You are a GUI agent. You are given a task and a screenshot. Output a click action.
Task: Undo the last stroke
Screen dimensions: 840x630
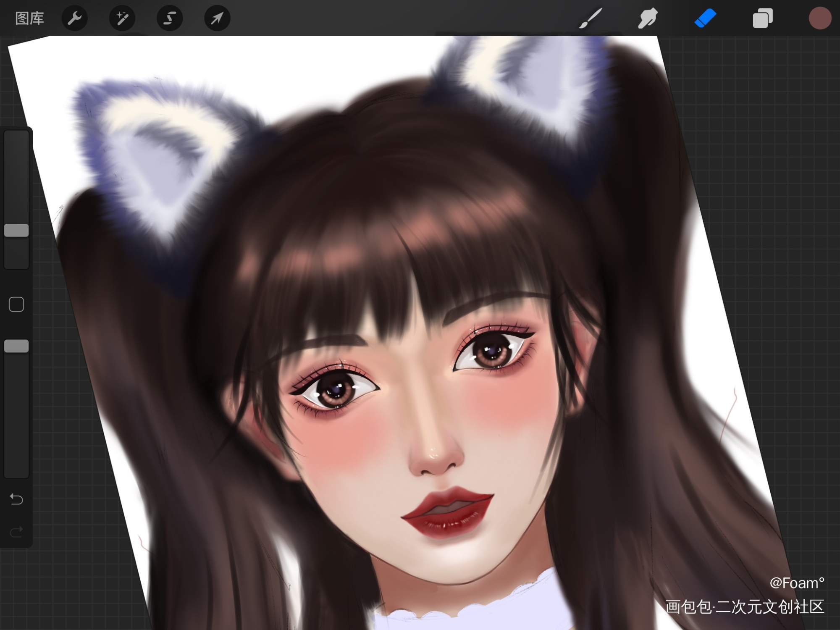pos(16,499)
